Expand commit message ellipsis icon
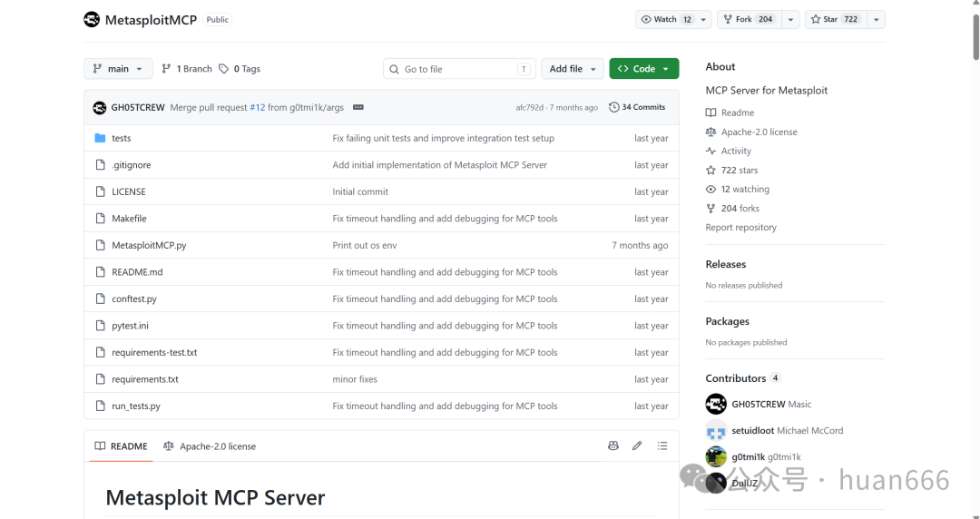Viewport: 980px width, 519px height. point(358,108)
